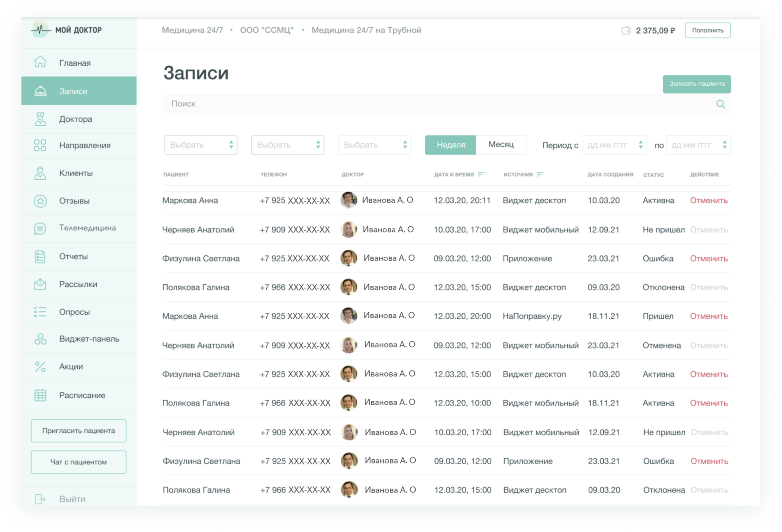Click the Записать пациента button
This screenshot has width=782, height=532.
(696, 84)
